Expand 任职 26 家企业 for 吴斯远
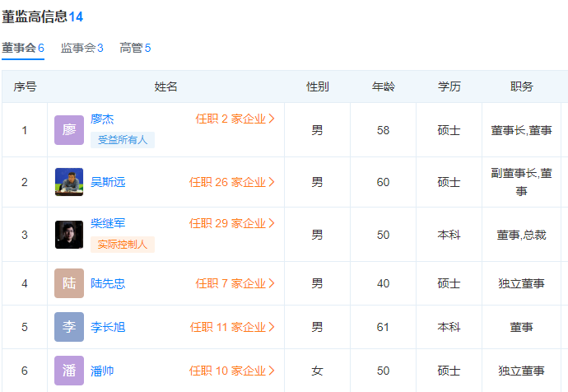The width and height of the screenshot is (568, 392). click(x=232, y=182)
